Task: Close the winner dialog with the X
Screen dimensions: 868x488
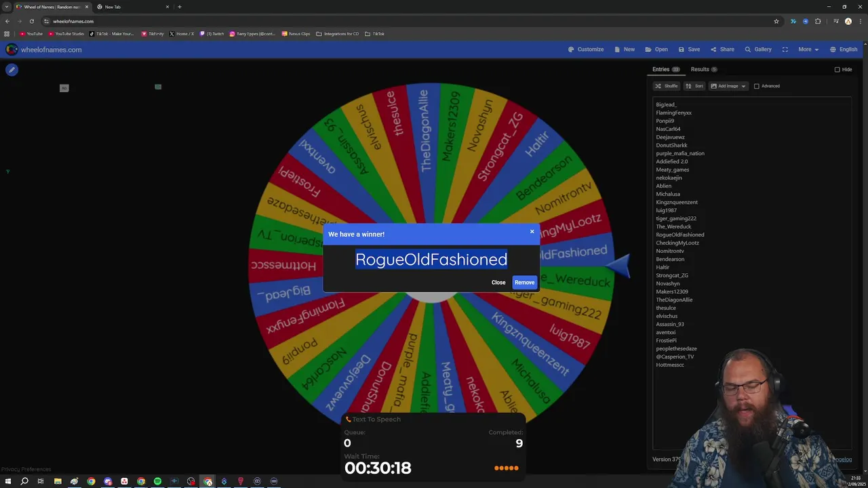Action: [532, 232]
